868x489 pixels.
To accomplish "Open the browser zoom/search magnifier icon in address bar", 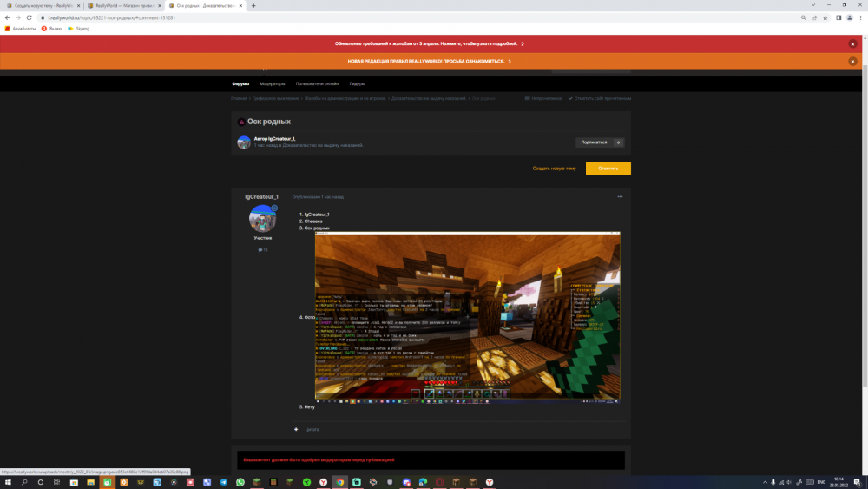I will (x=803, y=17).
